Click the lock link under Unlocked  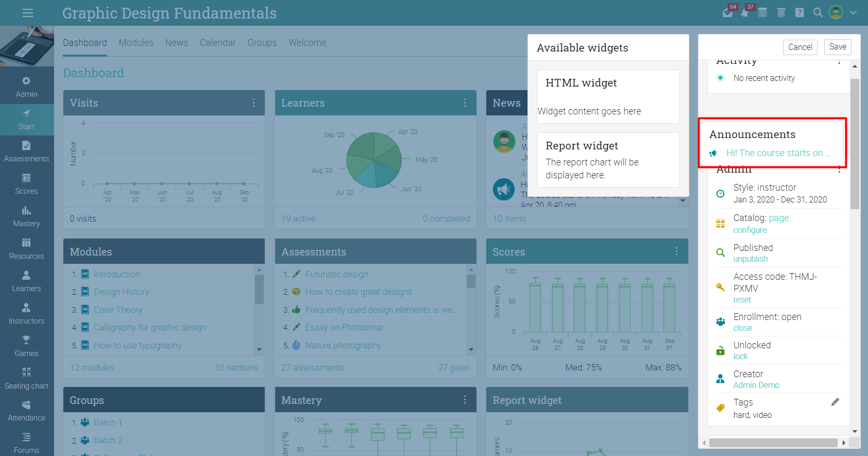click(x=740, y=357)
